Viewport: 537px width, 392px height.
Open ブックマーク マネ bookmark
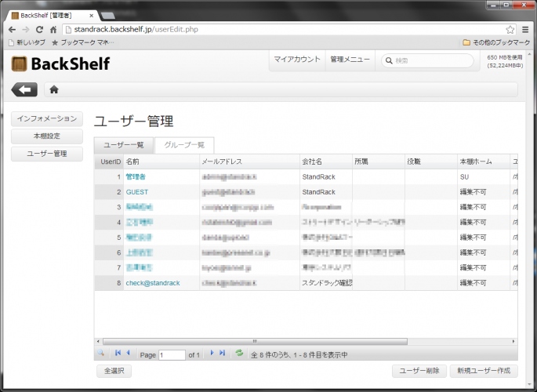pos(82,42)
